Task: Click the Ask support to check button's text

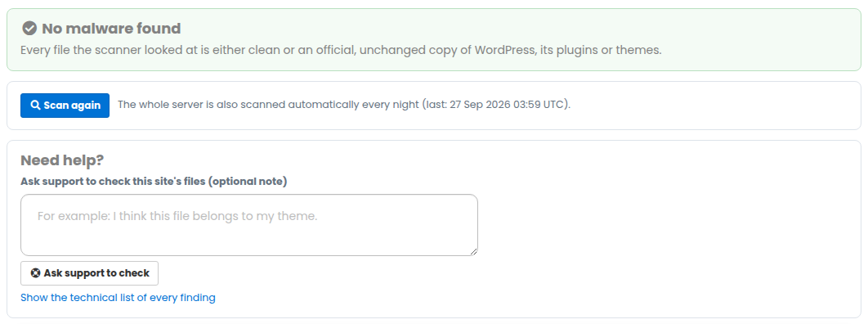Action: 96,273
